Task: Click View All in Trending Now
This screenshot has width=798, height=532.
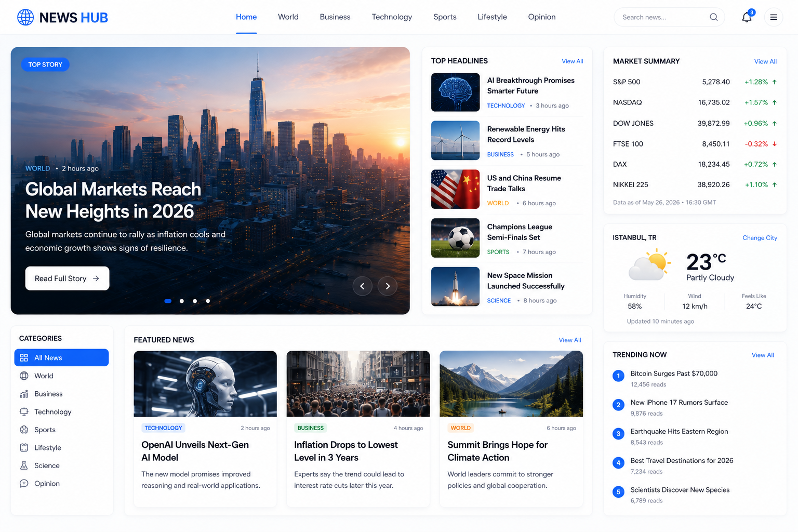Action: [x=763, y=355]
